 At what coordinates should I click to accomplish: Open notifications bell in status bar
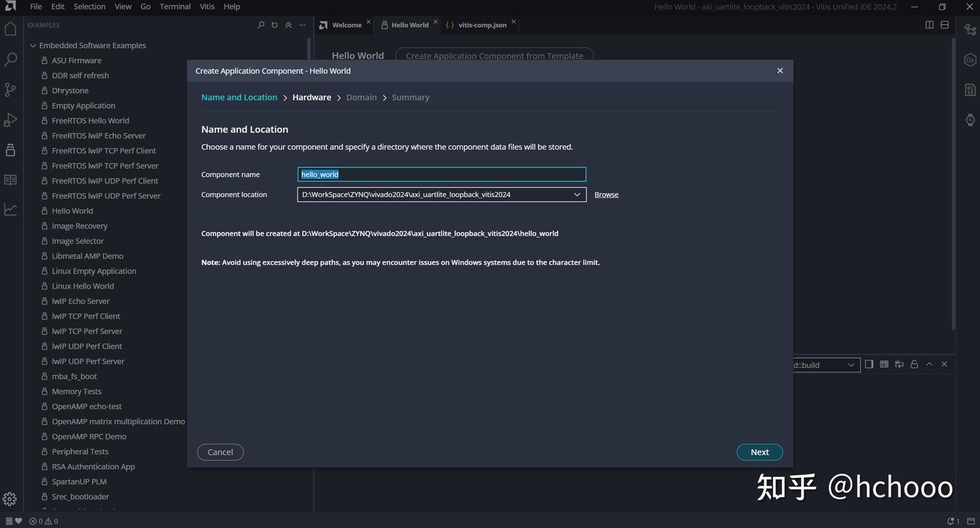(953, 521)
